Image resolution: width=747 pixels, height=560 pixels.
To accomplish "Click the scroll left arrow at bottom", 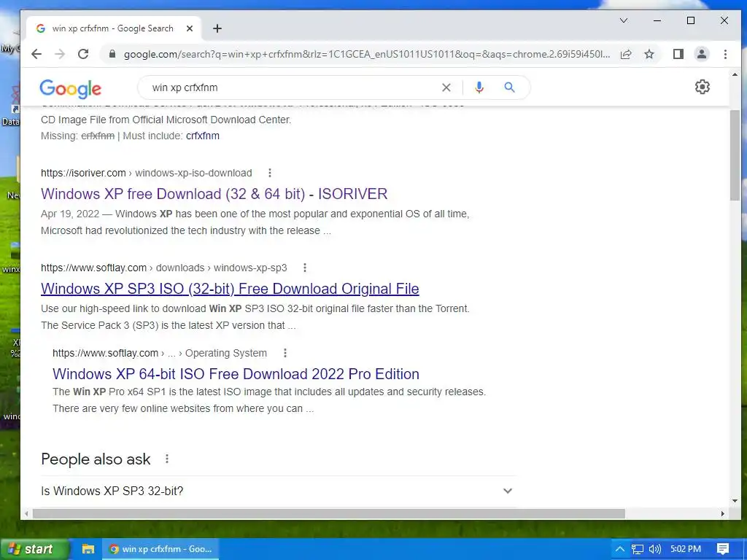I will click(26, 514).
